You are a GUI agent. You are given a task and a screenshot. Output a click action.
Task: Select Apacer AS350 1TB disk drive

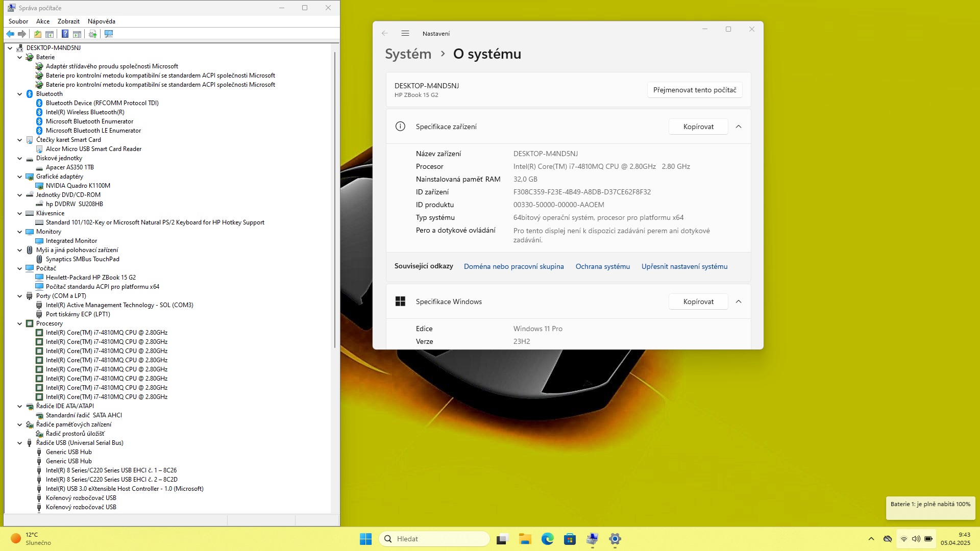point(70,167)
